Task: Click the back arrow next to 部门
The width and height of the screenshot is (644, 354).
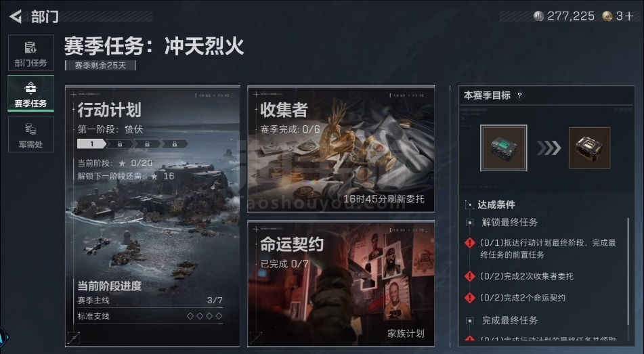Action: pyautogui.click(x=15, y=16)
